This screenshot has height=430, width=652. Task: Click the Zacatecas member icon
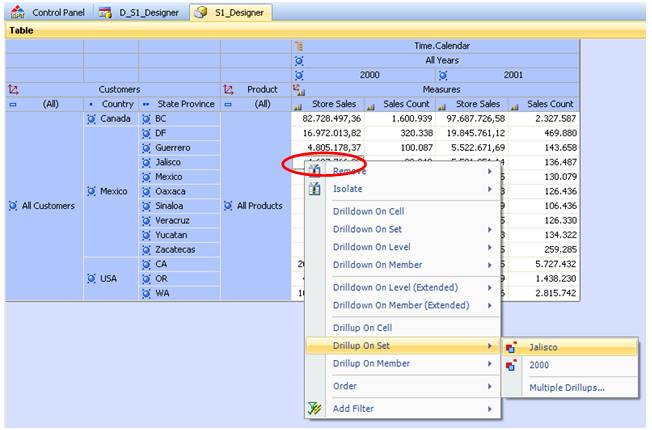[x=146, y=250]
